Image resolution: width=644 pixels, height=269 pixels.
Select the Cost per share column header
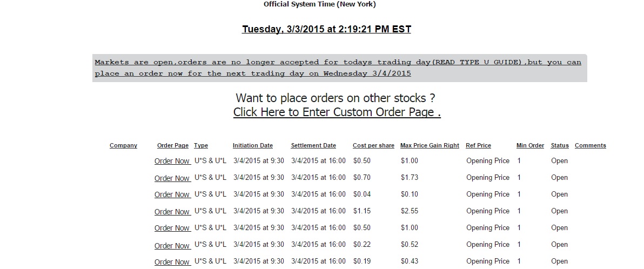pyautogui.click(x=373, y=145)
